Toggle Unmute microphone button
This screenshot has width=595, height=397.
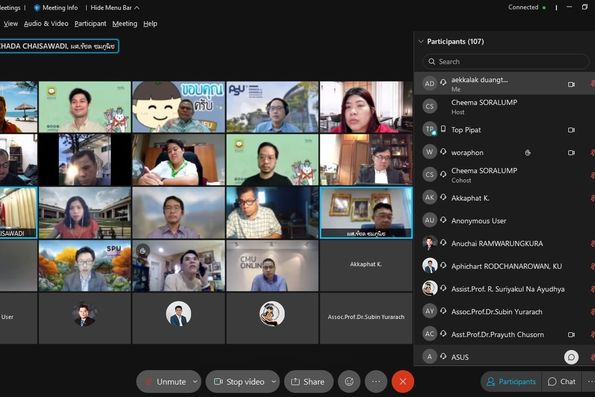[166, 381]
